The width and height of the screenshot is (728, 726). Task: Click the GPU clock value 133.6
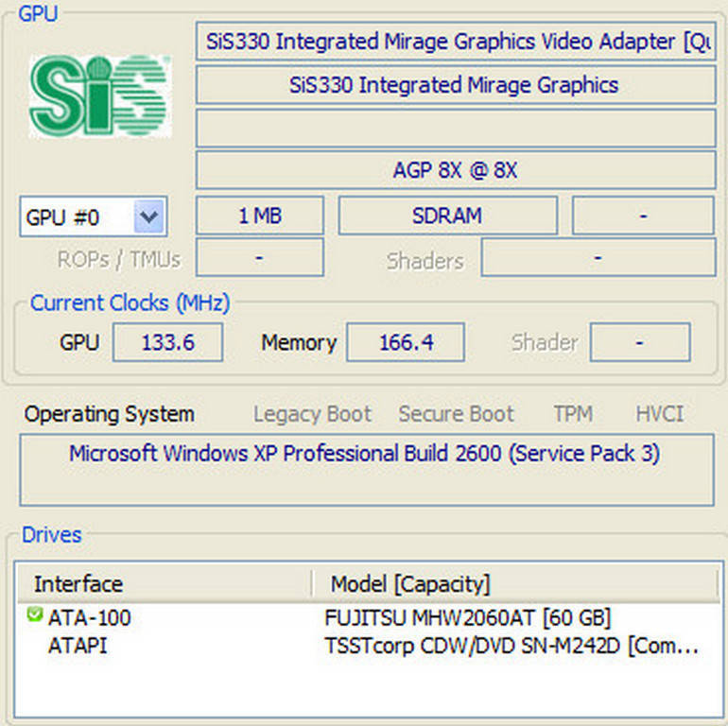click(x=167, y=342)
